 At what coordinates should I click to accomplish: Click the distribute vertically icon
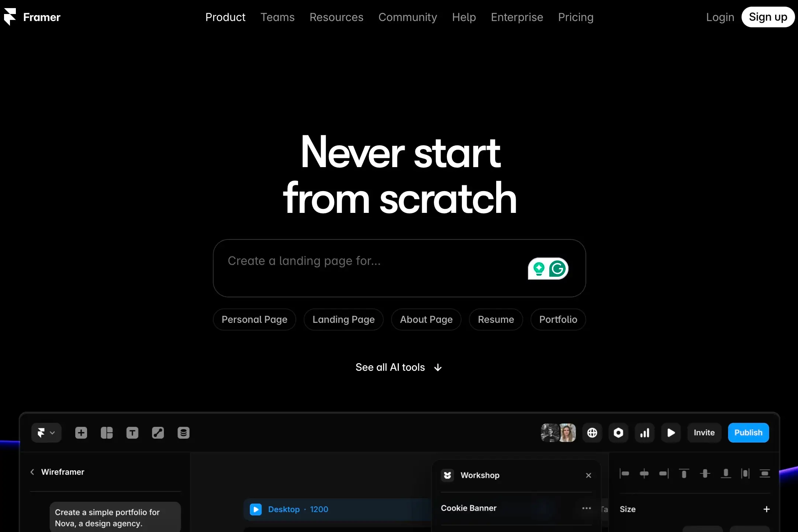click(x=765, y=474)
